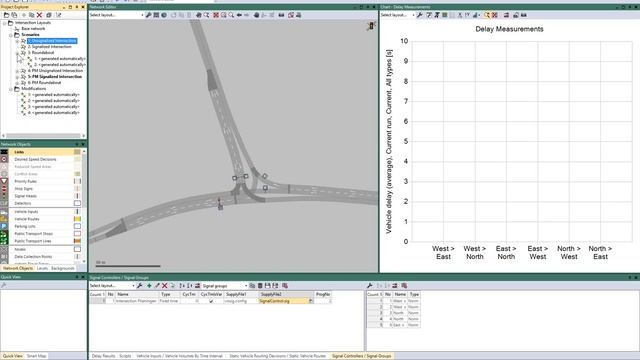640x360 pixels.
Task: Select the Stop Signs icon
Action: click(4, 189)
